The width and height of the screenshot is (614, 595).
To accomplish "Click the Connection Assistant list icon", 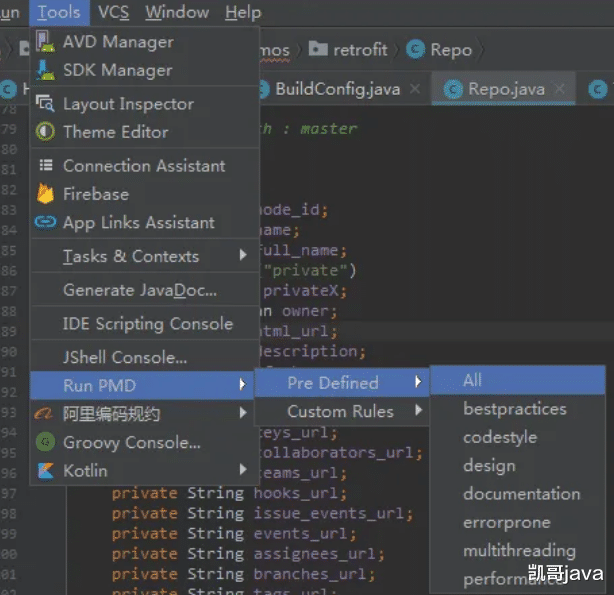I will (x=46, y=165).
